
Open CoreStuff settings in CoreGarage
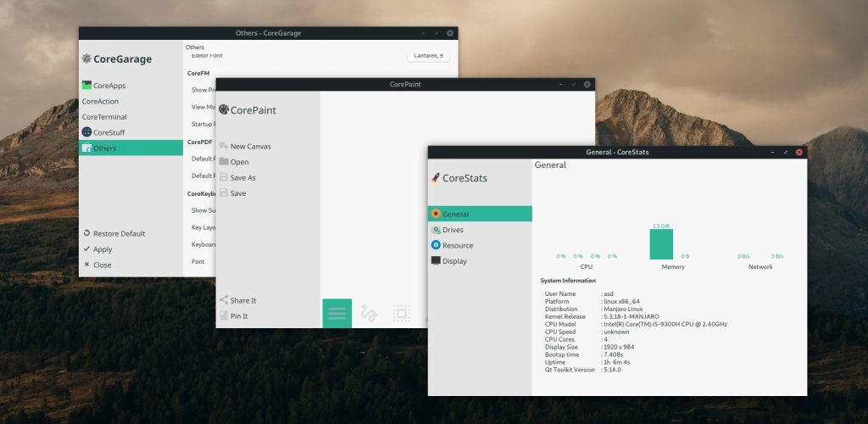click(x=108, y=132)
